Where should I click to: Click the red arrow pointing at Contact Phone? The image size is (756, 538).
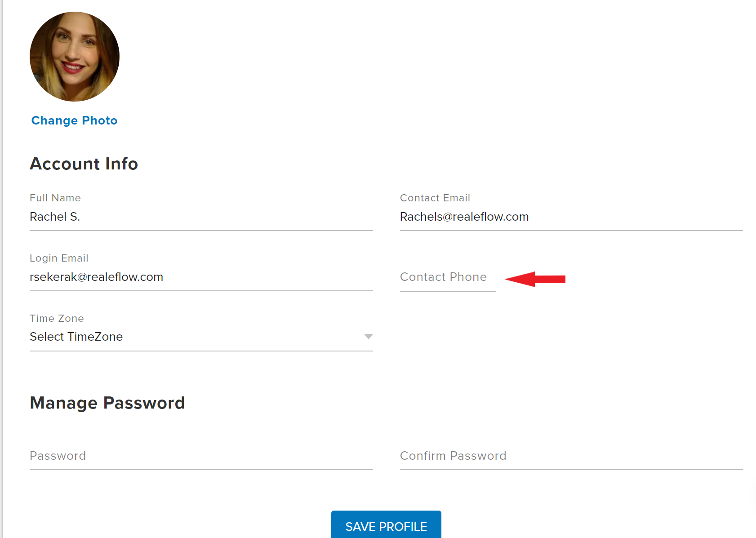535,279
